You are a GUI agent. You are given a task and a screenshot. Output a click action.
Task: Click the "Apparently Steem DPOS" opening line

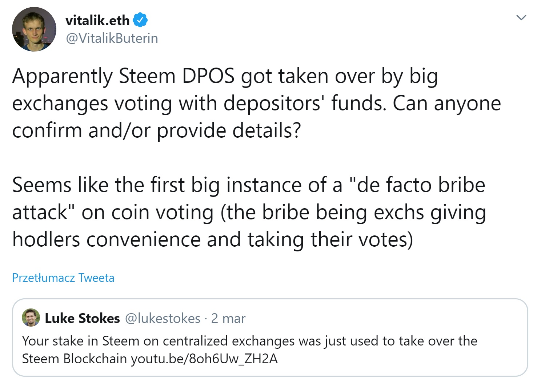[x=225, y=76]
